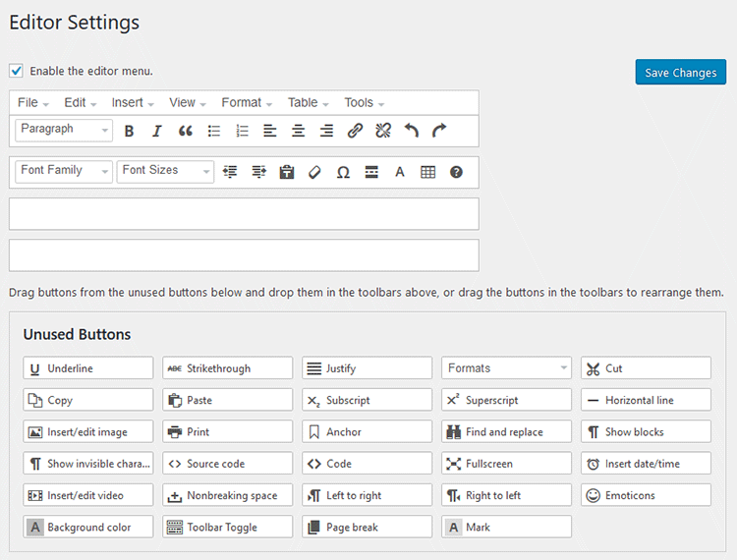Select the Insert/edit image button
Image resolution: width=737 pixels, height=560 pixels.
pyautogui.click(x=87, y=431)
